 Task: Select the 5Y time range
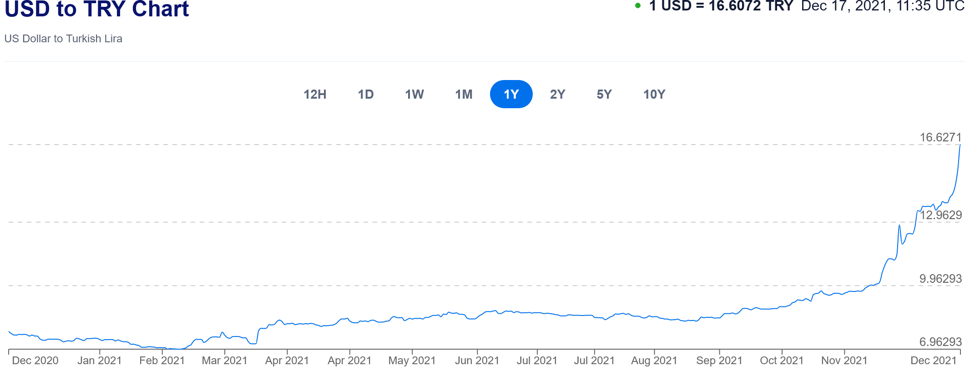tap(604, 95)
